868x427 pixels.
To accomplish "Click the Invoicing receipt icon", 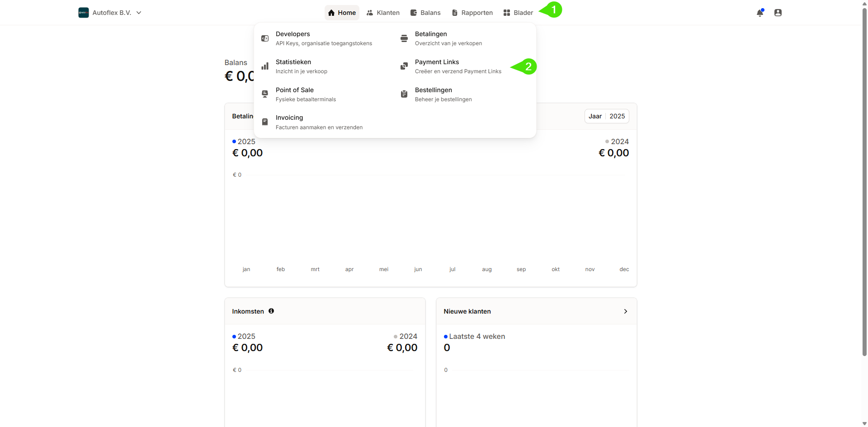I will (x=265, y=122).
